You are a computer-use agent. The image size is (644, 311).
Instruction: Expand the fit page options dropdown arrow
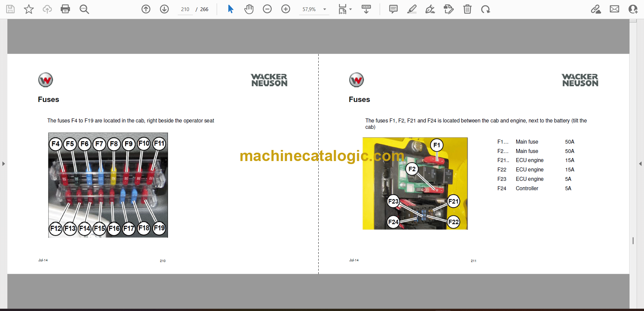pos(351,9)
